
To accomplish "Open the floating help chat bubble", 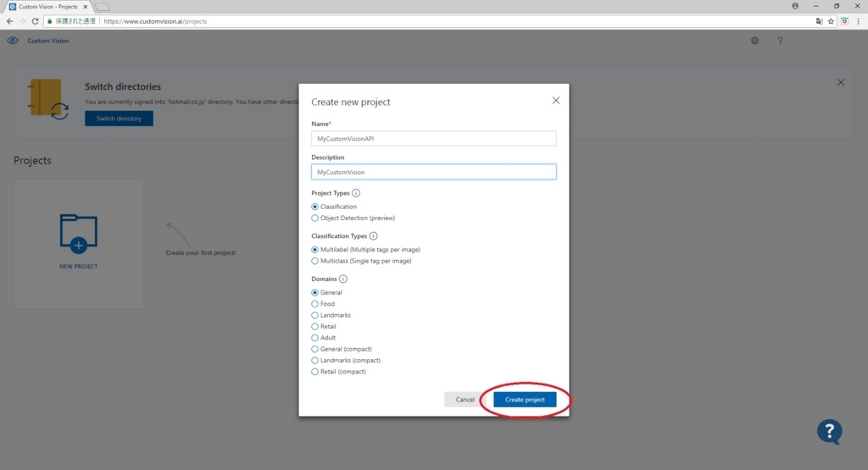I will 829,431.
